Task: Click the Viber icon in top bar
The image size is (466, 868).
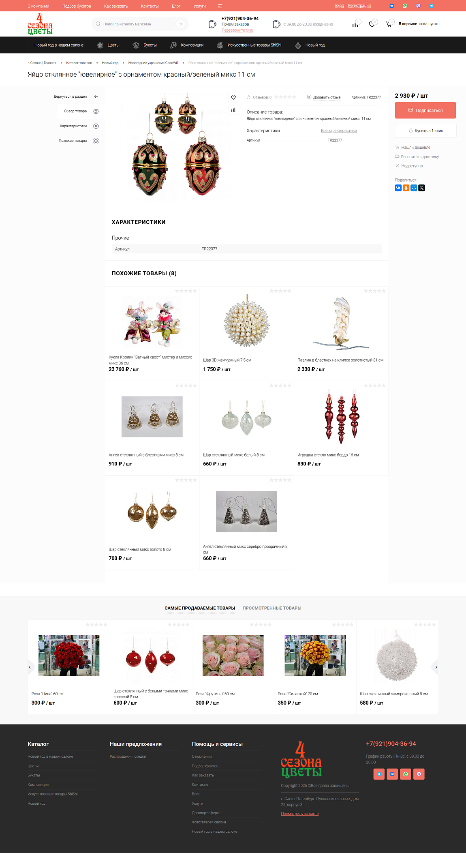Action: [x=418, y=6]
